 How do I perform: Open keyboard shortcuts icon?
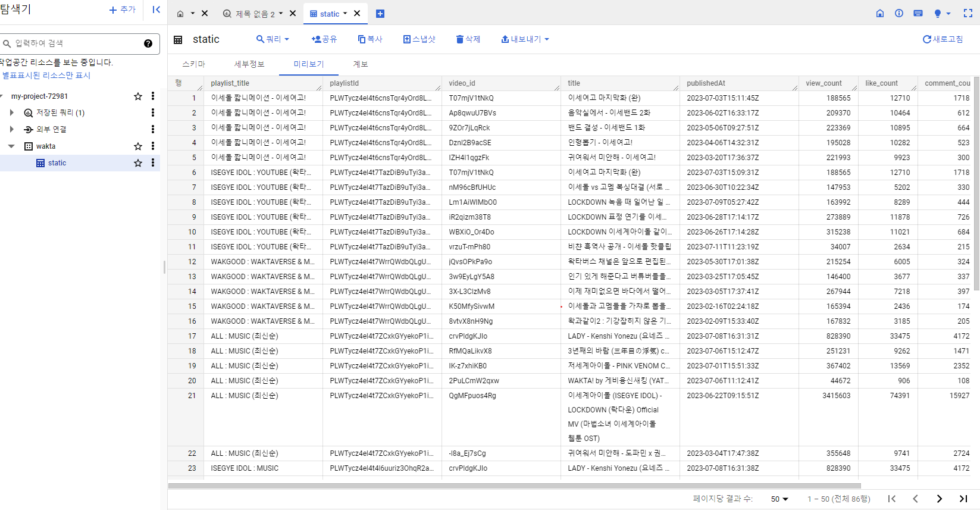point(918,13)
